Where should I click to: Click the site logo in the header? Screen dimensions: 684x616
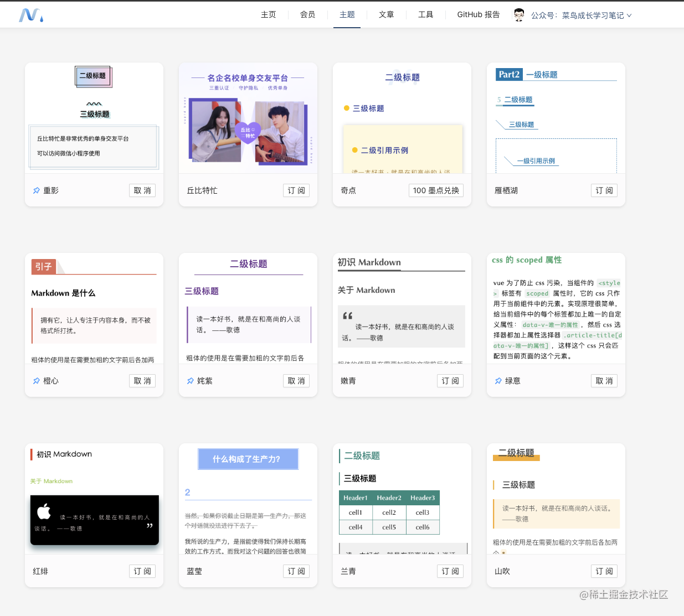(31, 15)
